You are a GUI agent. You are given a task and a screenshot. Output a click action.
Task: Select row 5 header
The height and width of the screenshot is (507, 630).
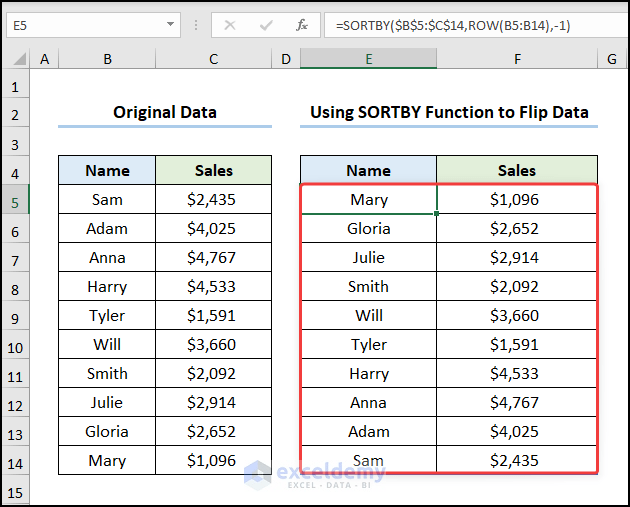pos(15,199)
